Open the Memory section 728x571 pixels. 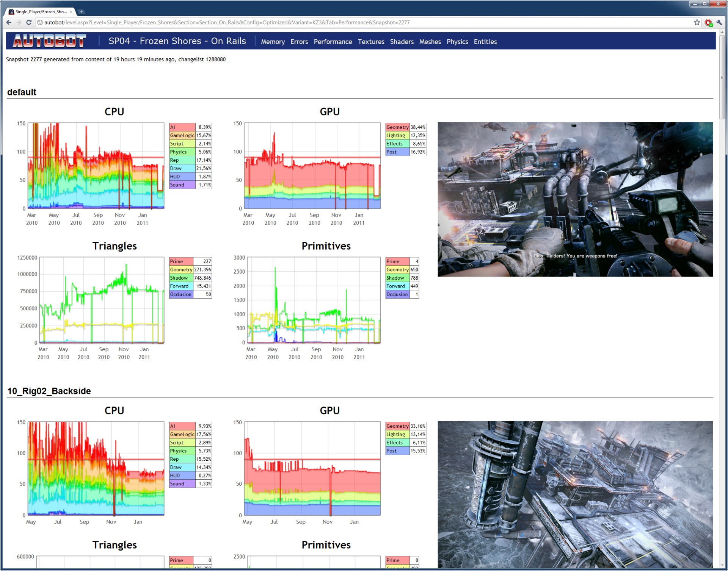coord(273,42)
